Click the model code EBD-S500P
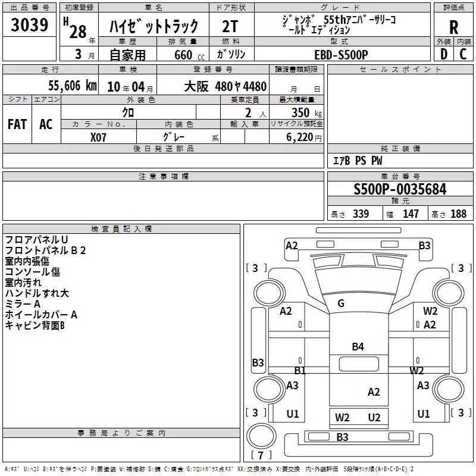 (x=341, y=55)
